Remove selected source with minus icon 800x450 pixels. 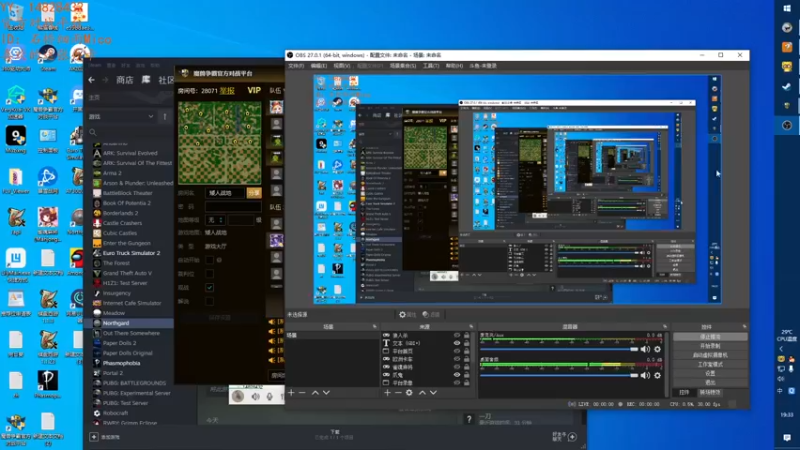[398, 393]
